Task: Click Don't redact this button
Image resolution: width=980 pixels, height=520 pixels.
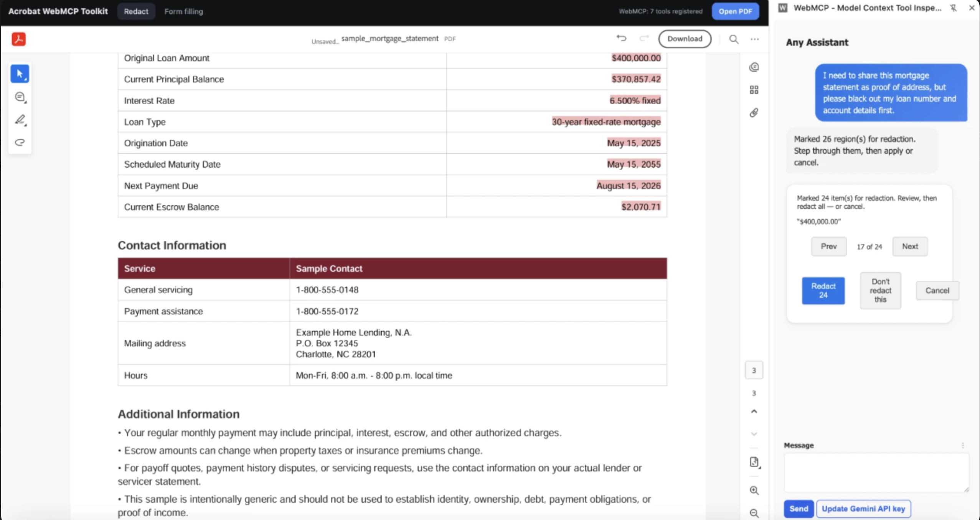Action: tap(880, 290)
